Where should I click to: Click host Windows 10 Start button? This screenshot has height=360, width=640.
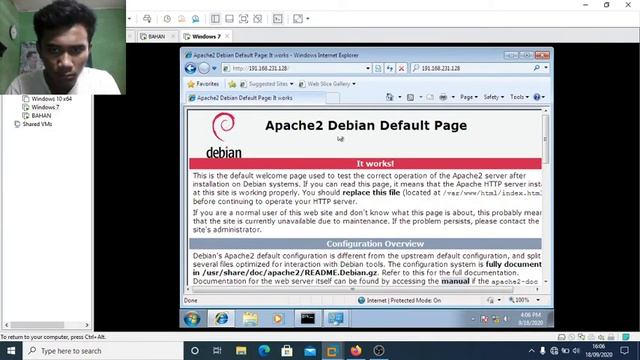click(x=11, y=351)
